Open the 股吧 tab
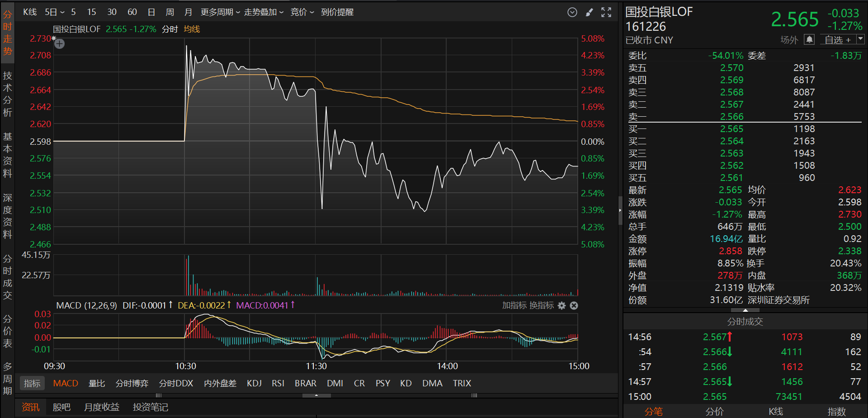The image size is (868, 418). coord(61,407)
